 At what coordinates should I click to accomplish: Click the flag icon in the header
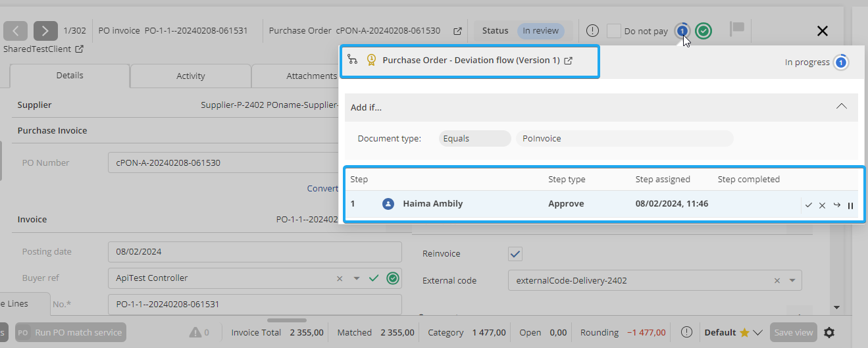pos(737,29)
